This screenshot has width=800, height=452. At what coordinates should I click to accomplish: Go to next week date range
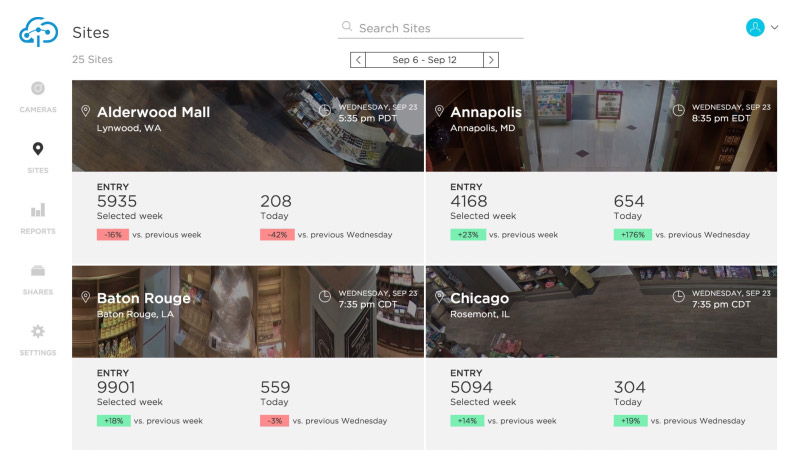pos(490,60)
